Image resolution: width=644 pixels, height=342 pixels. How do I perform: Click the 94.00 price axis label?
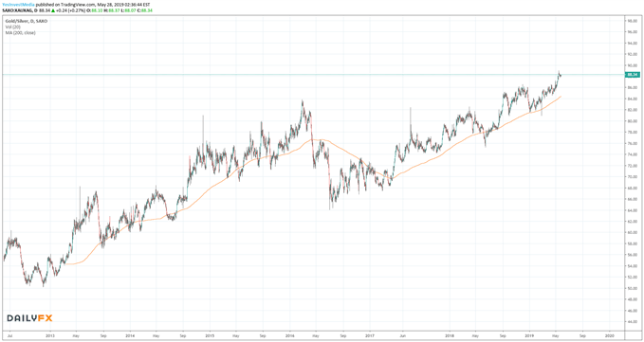(632, 43)
